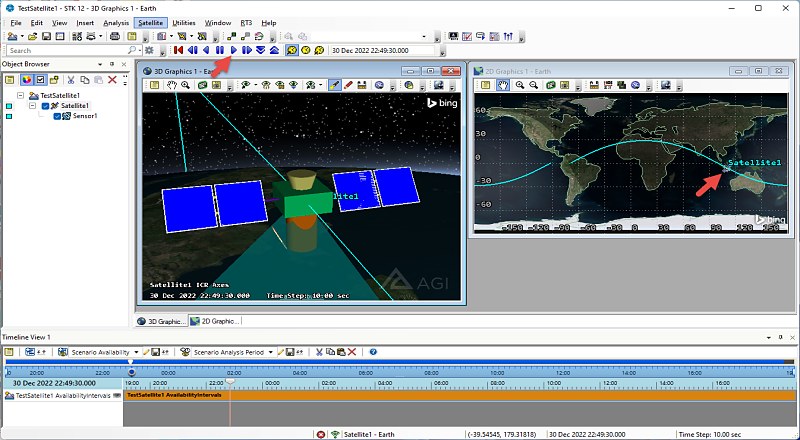The width and height of the screenshot is (800, 440).
Task: Toggle Real-time Animation Mode clock icon
Action: (306, 50)
